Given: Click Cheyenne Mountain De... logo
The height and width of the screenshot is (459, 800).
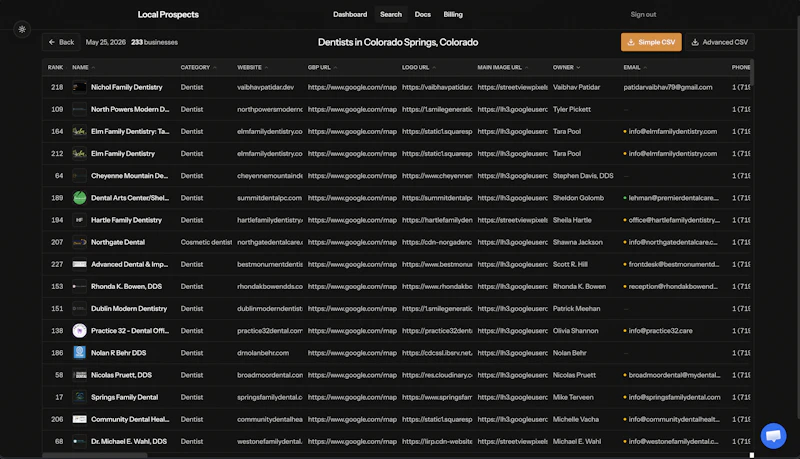Looking at the screenshot, I should coord(80,176).
